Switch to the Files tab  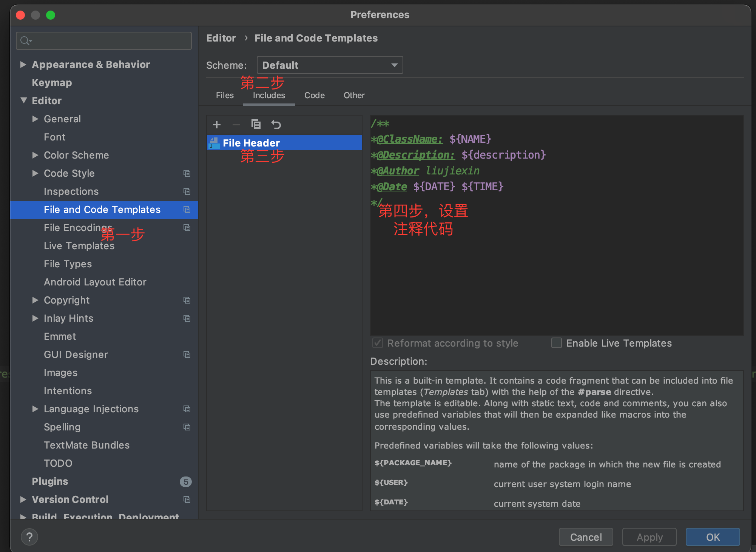tap(225, 95)
